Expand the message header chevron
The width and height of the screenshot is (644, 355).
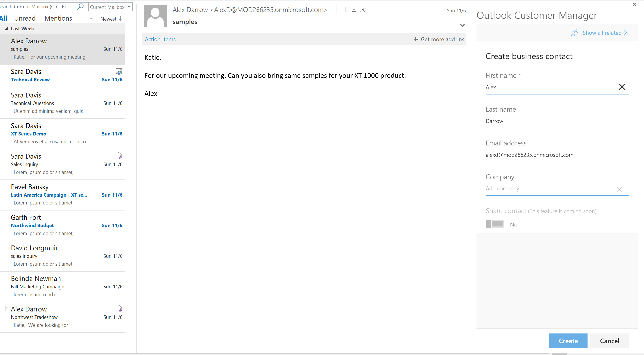[462, 25]
